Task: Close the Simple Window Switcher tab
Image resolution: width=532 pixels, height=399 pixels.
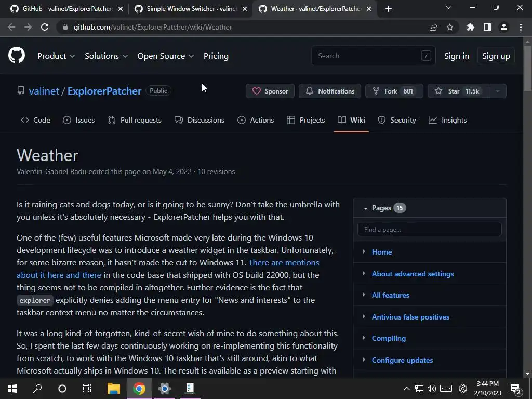Action: pyautogui.click(x=245, y=9)
